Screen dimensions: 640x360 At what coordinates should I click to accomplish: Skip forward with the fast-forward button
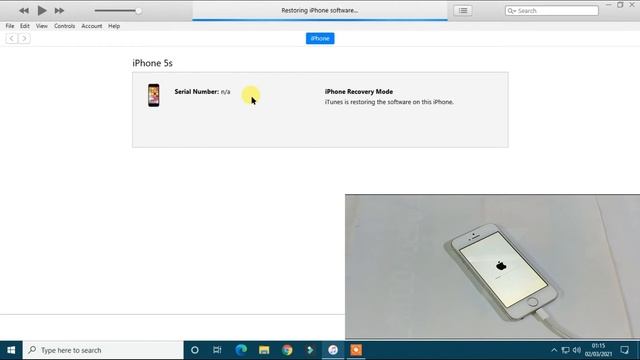point(59,11)
